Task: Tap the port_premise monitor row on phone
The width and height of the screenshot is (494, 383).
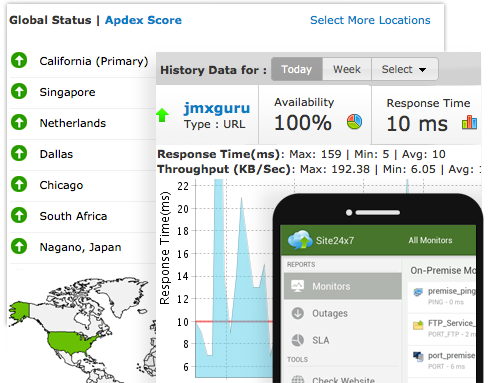Action: coord(442,361)
